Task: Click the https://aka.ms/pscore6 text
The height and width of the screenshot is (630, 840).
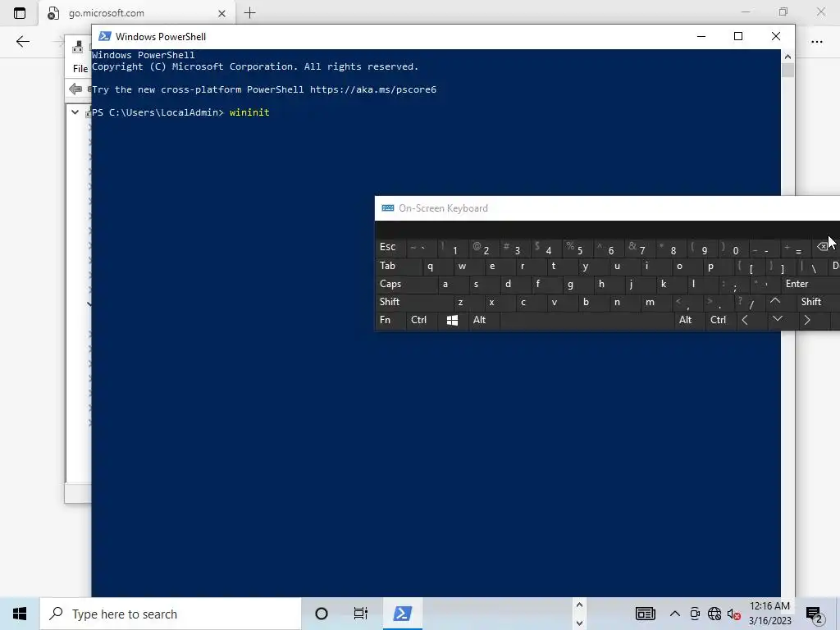Action: (x=373, y=89)
